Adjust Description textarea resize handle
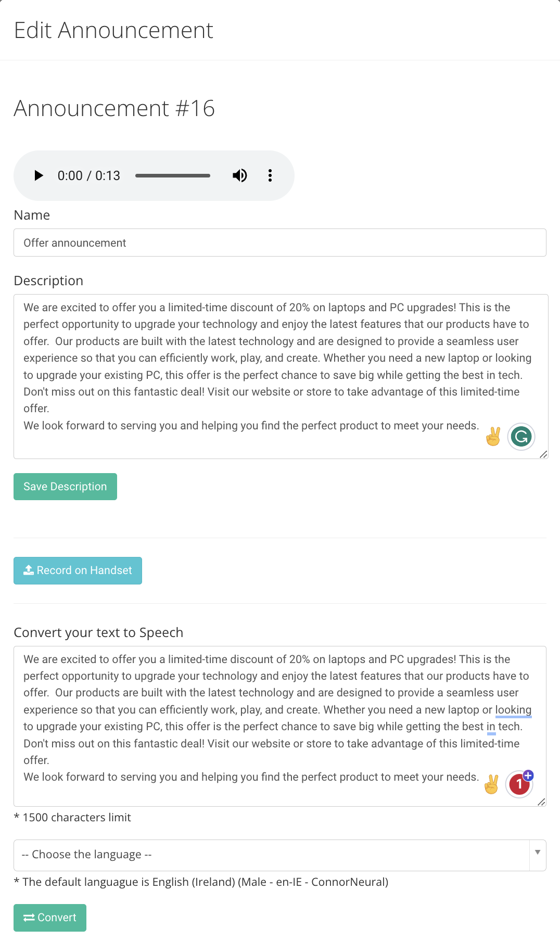The width and height of the screenshot is (560, 941). (543, 454)
